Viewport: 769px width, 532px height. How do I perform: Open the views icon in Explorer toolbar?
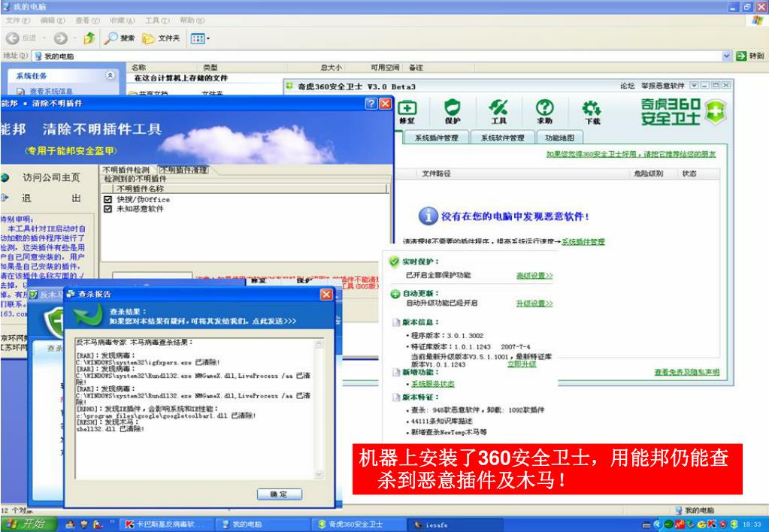point(197,38)
